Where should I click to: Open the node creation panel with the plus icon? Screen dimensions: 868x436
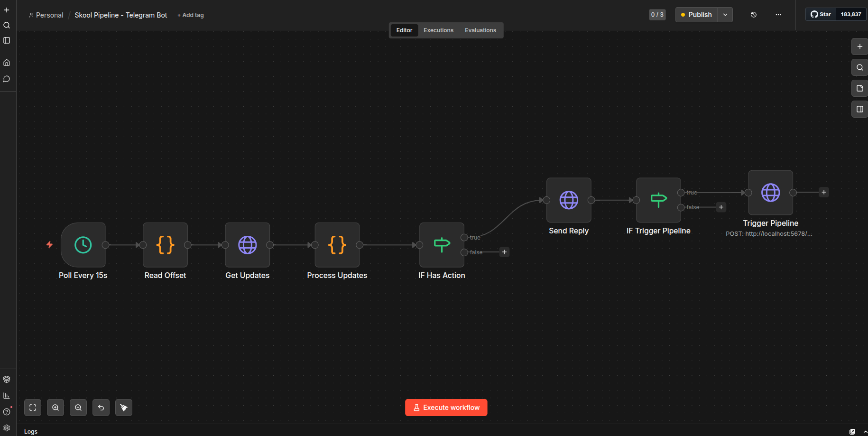(x=859, y=46)
